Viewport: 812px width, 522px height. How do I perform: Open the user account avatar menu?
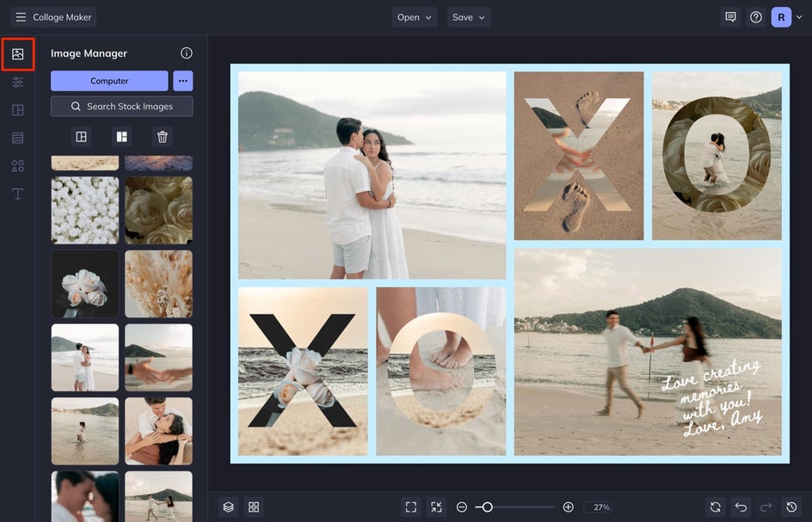click(x=781, y=17)
